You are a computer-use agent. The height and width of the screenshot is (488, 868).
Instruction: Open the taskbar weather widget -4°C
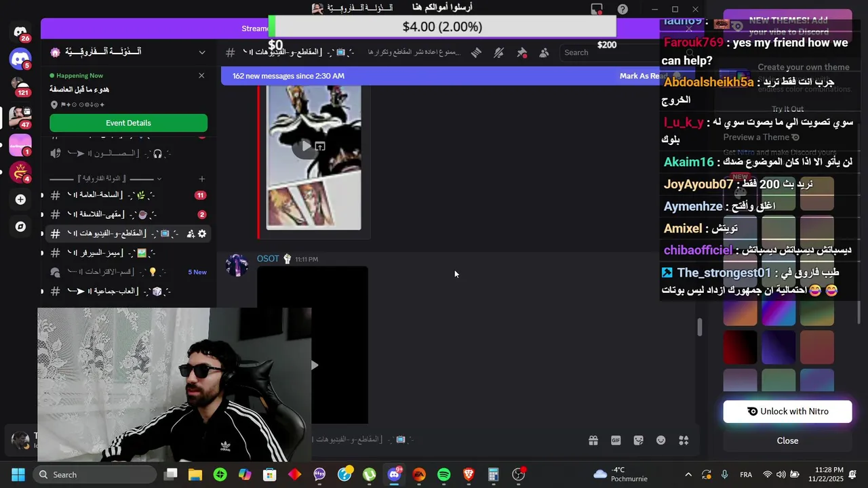pyautogui.click(x=620, y=474)
